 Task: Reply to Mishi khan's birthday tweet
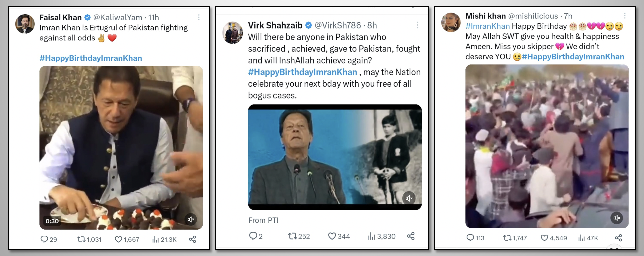click(x=470, y=238)
